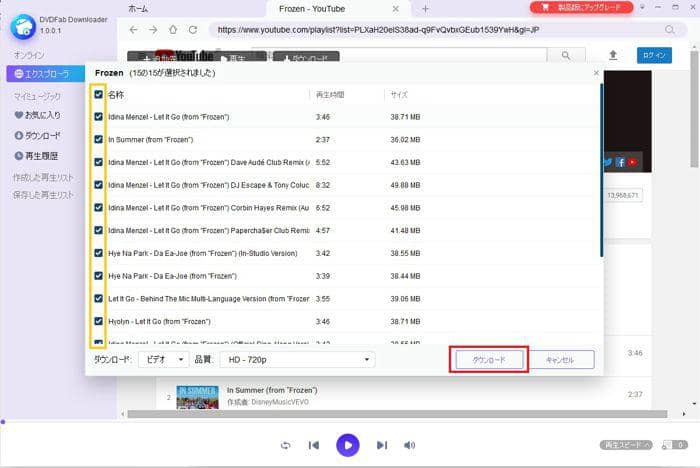Click the キャンセル button
The width and height of the screenshot is (700, 468).
coord(560,359)
